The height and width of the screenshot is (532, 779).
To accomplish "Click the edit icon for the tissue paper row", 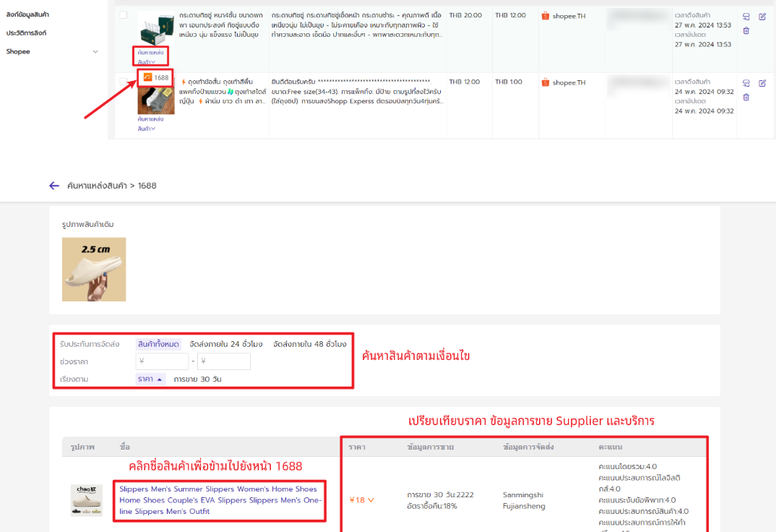I will (762, 17).
